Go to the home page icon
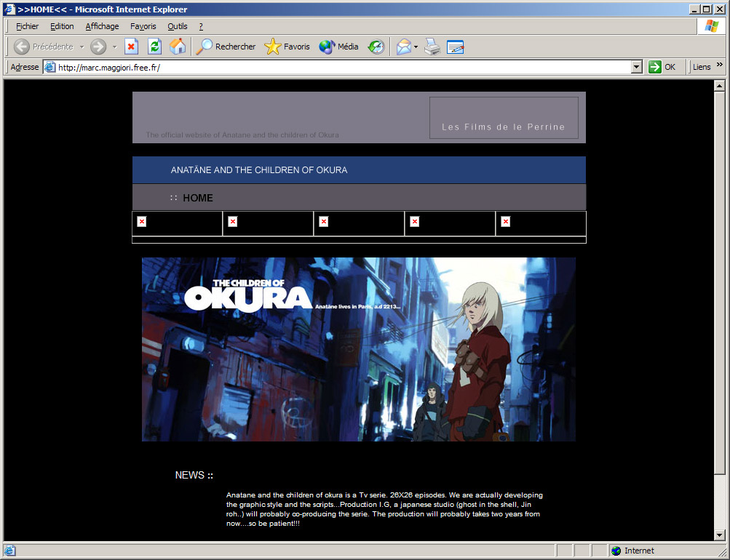The height and width of the screenshot is (560, 730). 178,47
